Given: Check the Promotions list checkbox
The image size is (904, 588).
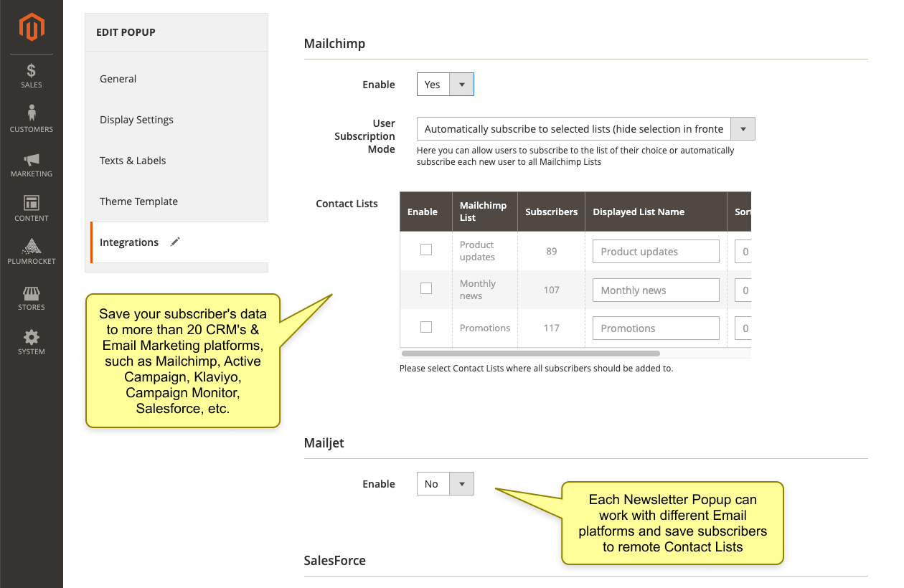Looking at the screenshot, I should point(426,327).
